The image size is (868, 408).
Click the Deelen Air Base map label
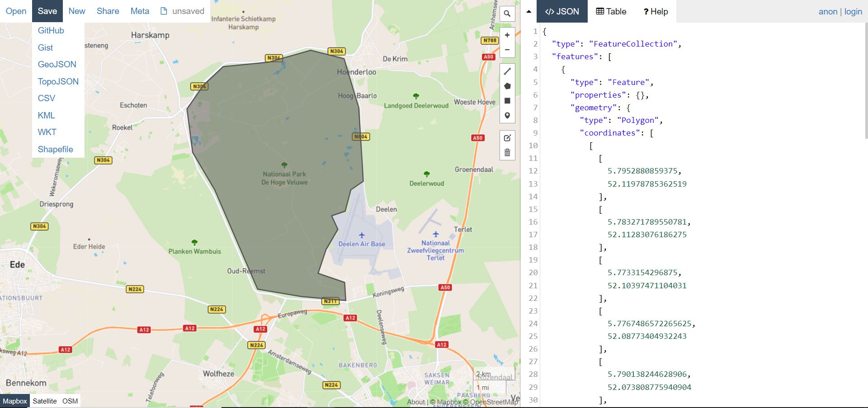click(x=362, y=244)
